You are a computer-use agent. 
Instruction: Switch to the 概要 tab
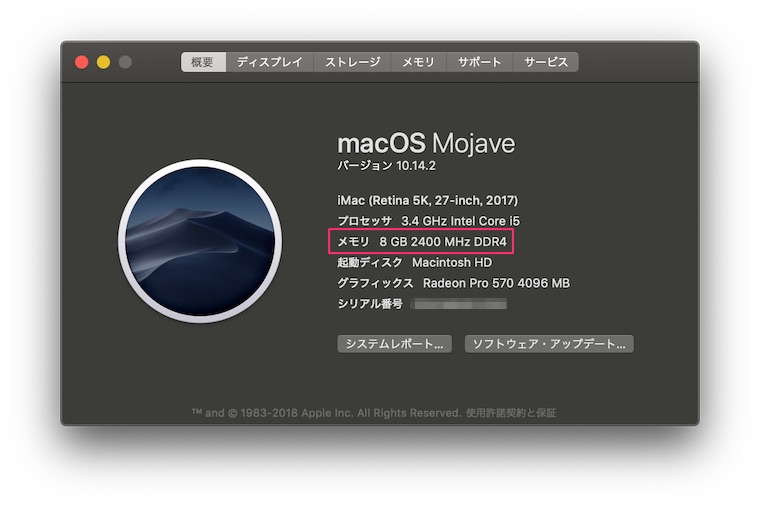[x=203, y=62]
